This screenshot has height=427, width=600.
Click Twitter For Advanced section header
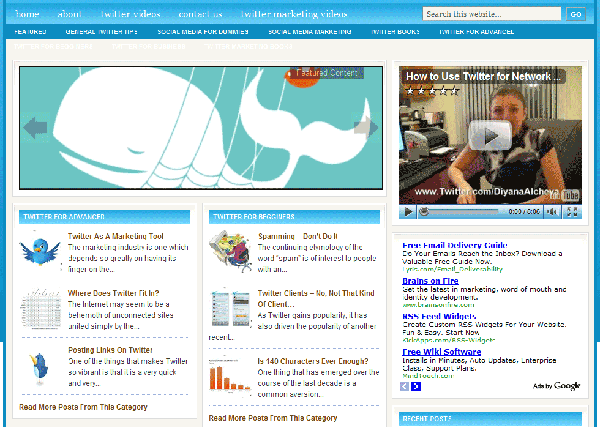[104, 217]
